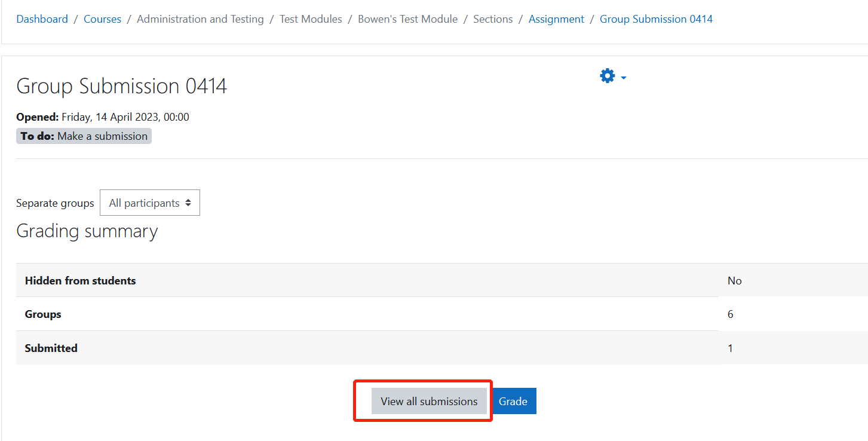Open the Courses breadcrumb link
The image size is (868, 441).
click(x=102, y=19)
